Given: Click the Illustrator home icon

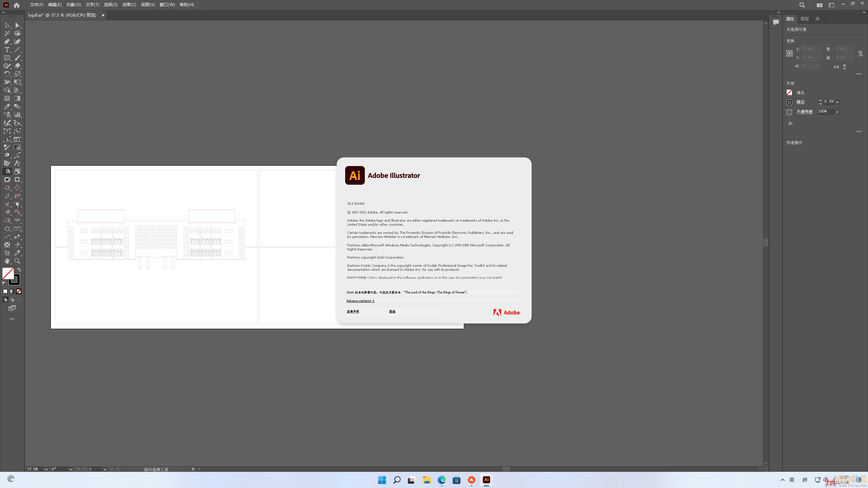Looking at the screenshot, I should click(x=17, y=5).
